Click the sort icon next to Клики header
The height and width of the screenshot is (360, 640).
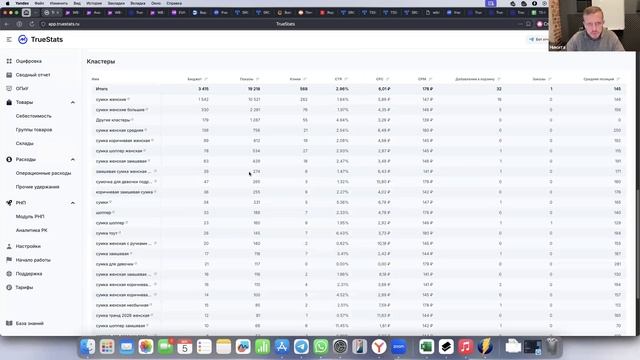pyautogui.click(x=305, y=79)
